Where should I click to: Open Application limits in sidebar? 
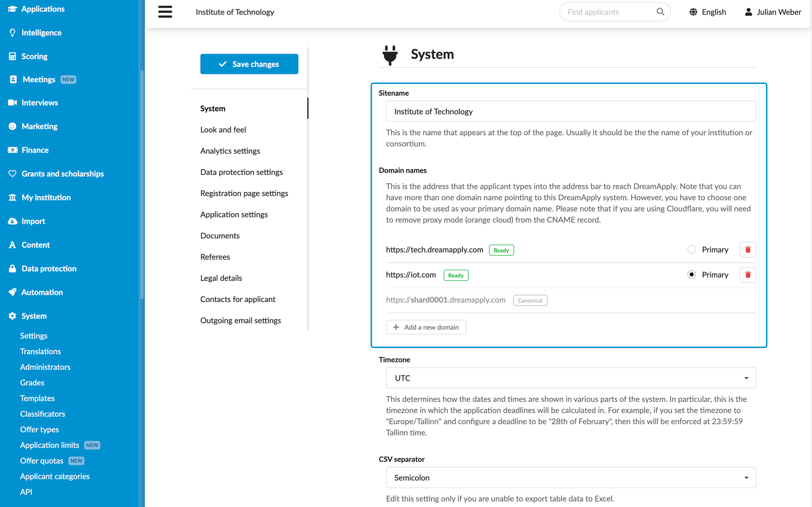[50, 445]
